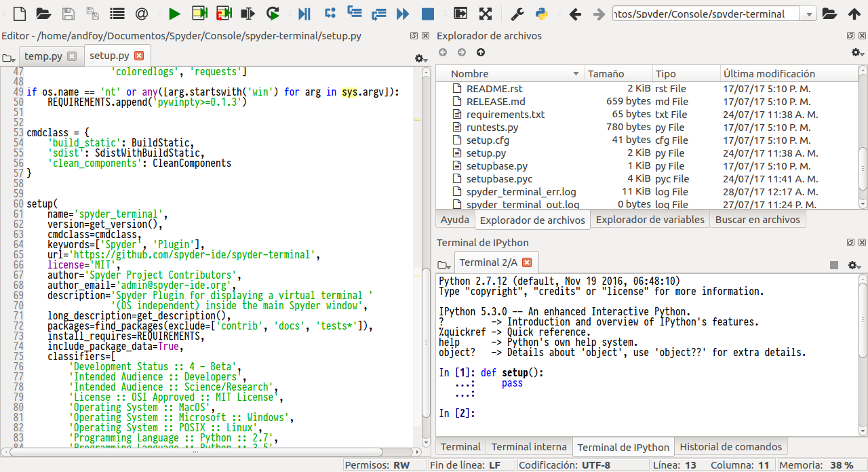
Task: Run the current script
Action: (174, 13)
